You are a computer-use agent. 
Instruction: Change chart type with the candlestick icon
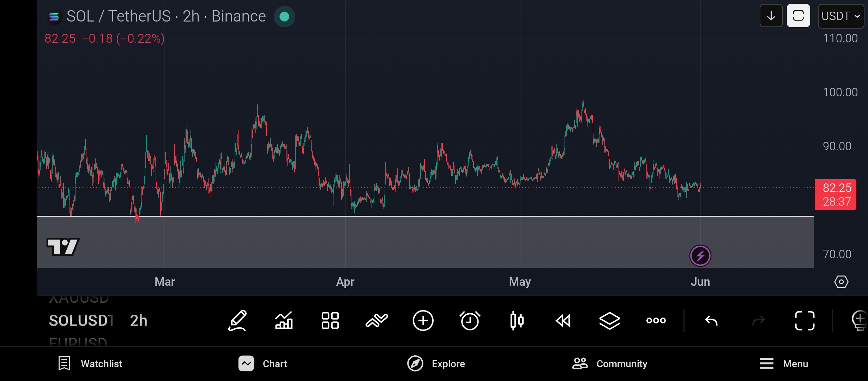(517, 321)
